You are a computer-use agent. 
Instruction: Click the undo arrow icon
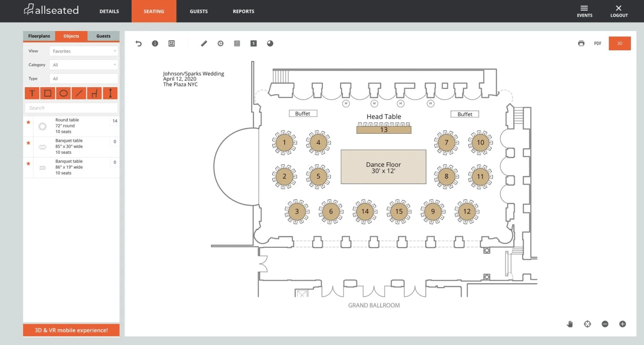pos(139,44)
